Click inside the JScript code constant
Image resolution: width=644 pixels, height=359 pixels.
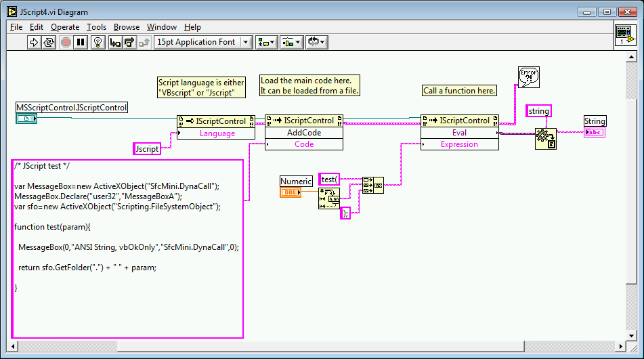127,249
